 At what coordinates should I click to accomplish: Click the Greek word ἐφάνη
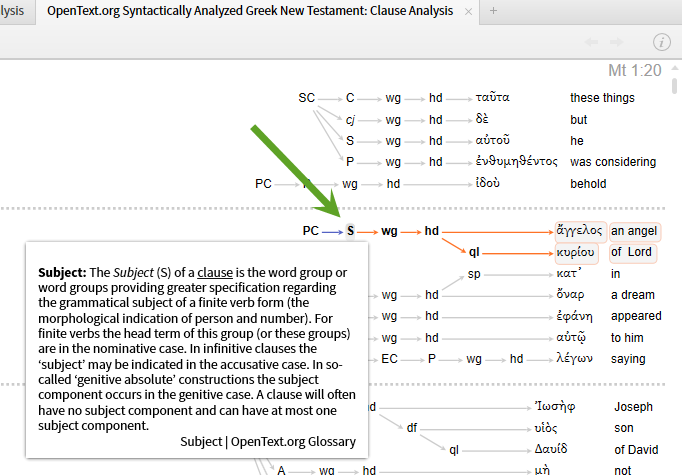[575, 316]
